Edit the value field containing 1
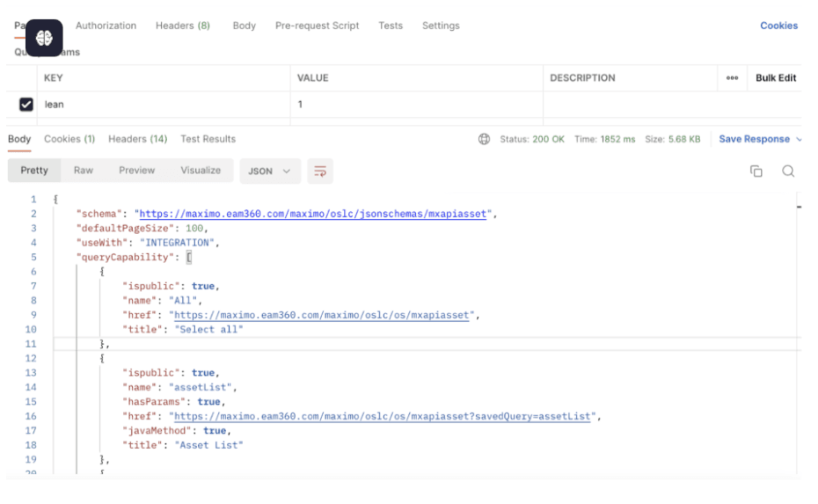Screen dimensions: 818x504 [416, 105]
